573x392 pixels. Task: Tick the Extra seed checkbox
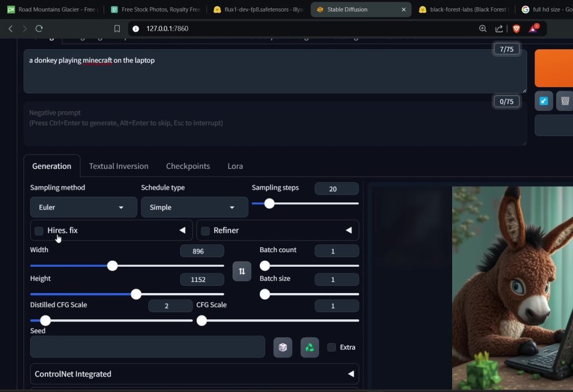pos(332,347)
